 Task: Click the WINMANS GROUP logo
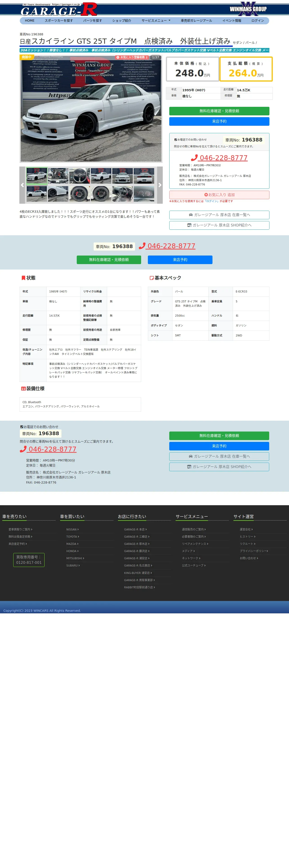pos(248,9)
